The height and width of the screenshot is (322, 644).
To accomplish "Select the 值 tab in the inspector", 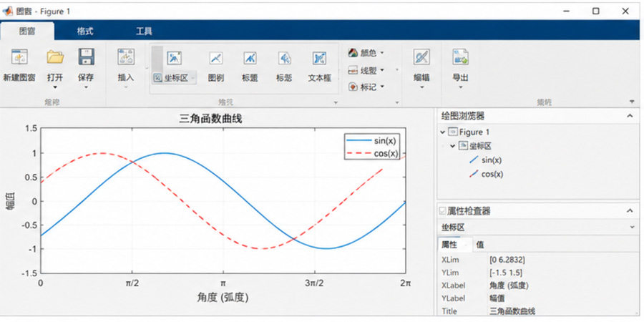I will point(479,245).
